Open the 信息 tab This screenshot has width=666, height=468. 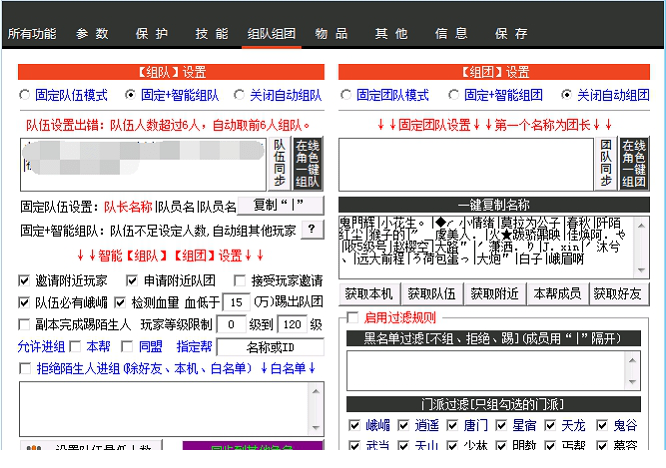(451, 34)
